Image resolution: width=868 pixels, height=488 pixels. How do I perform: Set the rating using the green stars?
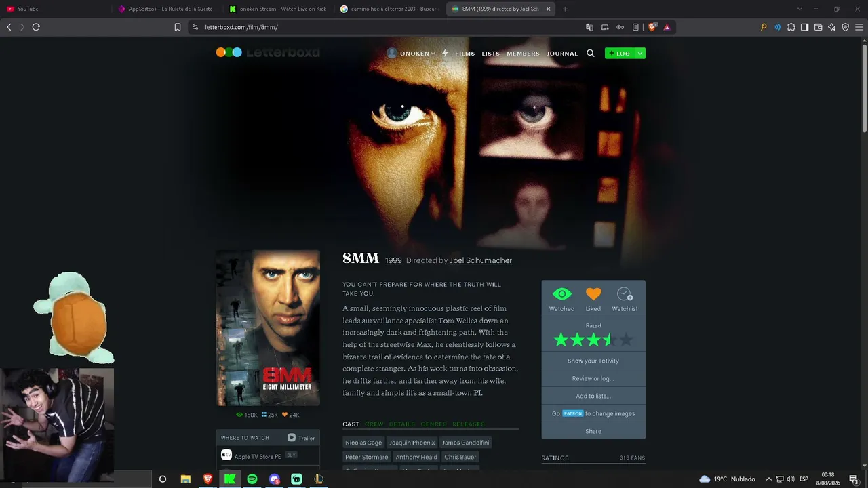click(593, 340)
